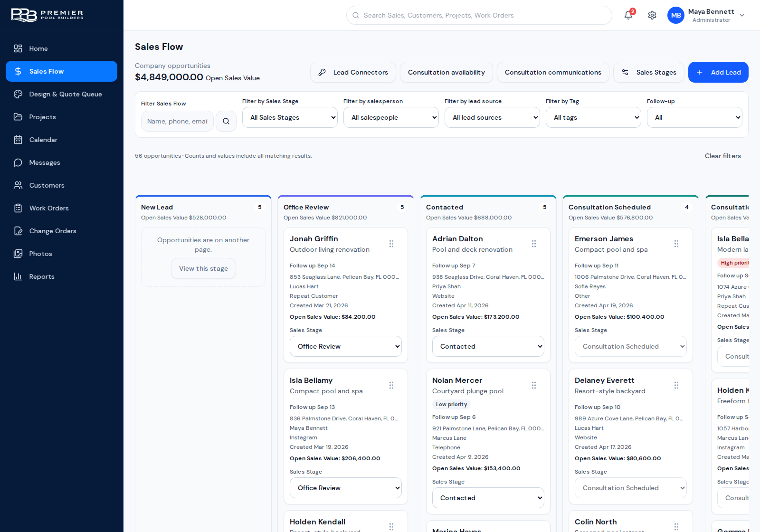This screenshot has height=532, width=760.
Task: Click the Add Lead button
Action: 718,72
